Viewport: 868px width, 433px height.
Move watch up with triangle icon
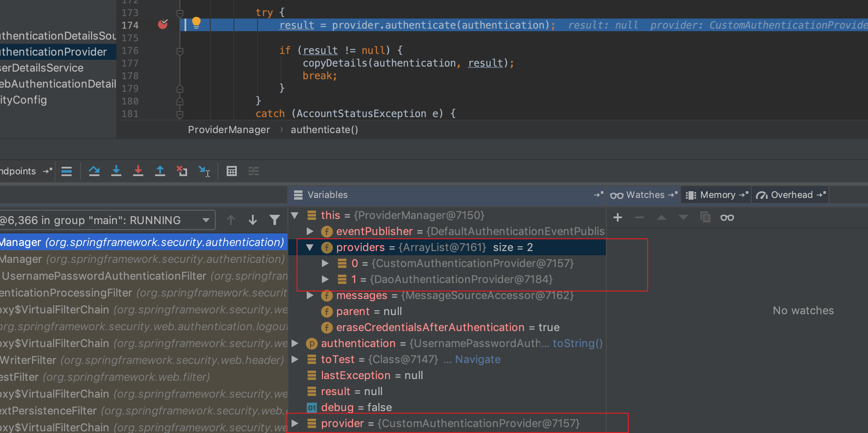click(662, 217)
